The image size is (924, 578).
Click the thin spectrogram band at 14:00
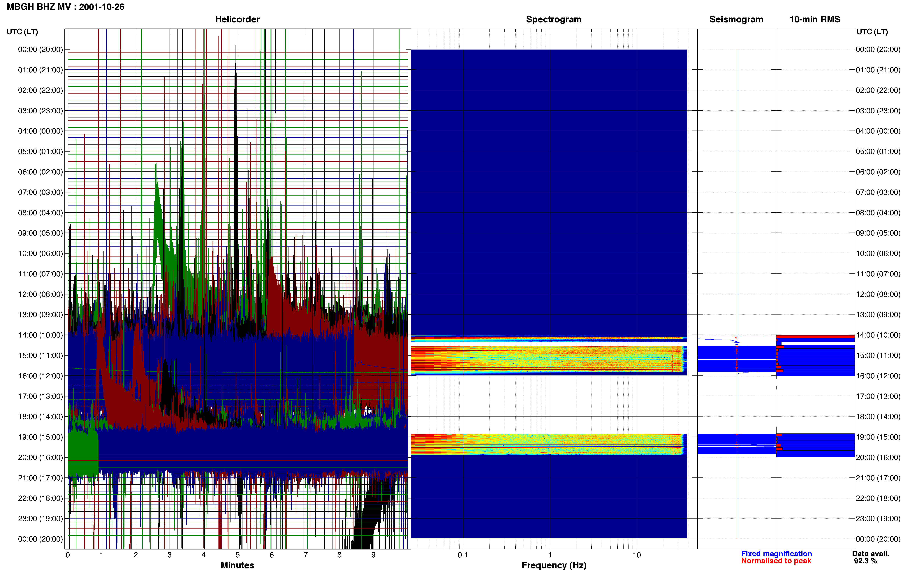(549, 339)
